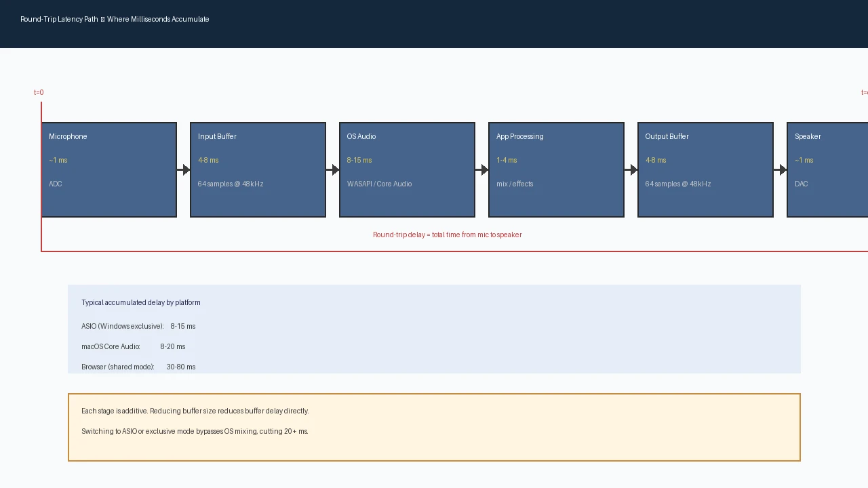The height and width of the screenshot is (488, 868).
Task: Click '8-15 ms' in the OS Audio box
Action: click(359, 160)
